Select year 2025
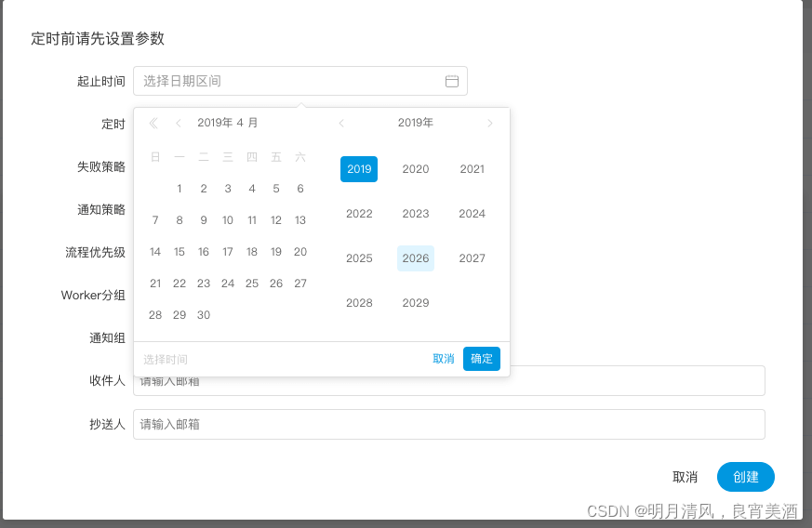812x528 pixels. [x=359, y=257]
